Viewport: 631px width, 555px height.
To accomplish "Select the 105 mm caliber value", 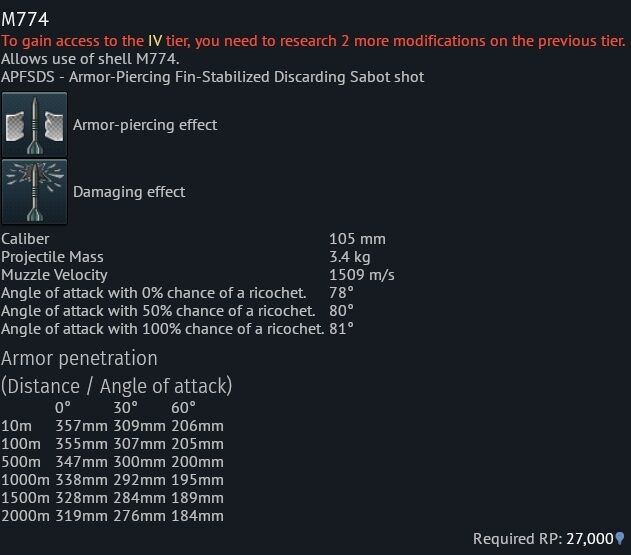I will [357, 239].
